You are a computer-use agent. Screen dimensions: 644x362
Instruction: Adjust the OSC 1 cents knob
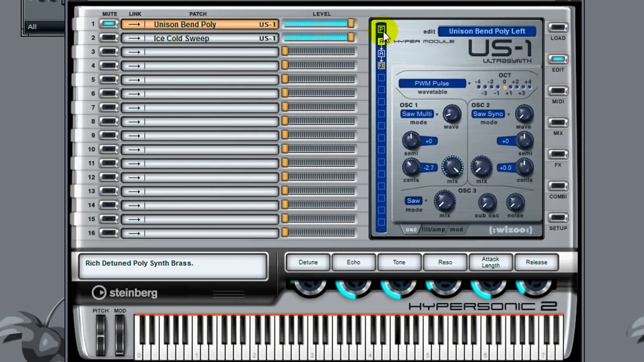(411, 167)
